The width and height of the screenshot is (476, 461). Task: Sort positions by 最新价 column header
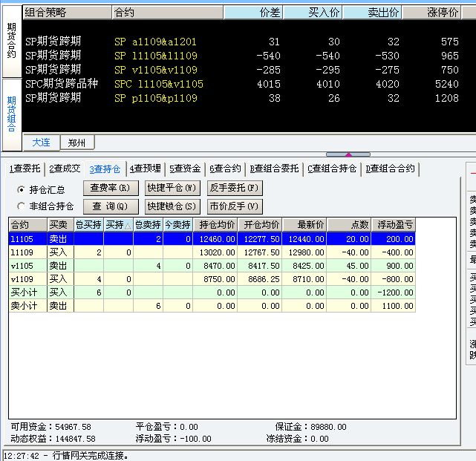click(x=304, y=225)
